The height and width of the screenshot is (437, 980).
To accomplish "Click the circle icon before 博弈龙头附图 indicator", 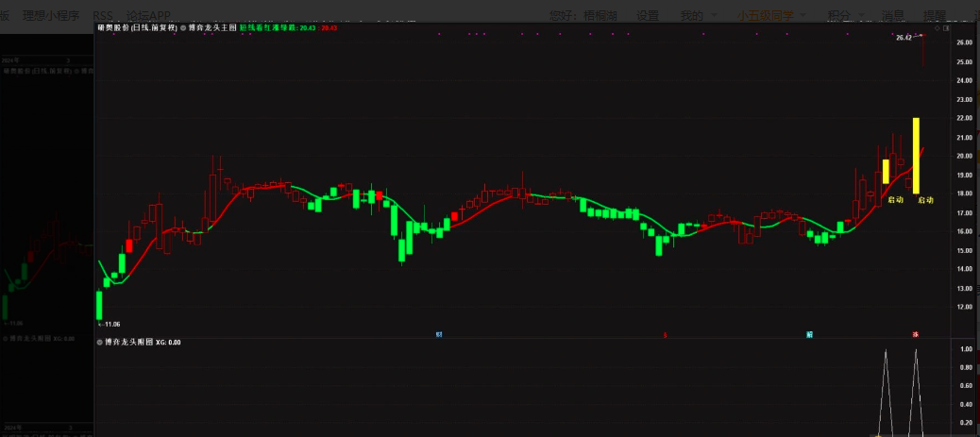I will pyautogui.click(x=100, y=342).
